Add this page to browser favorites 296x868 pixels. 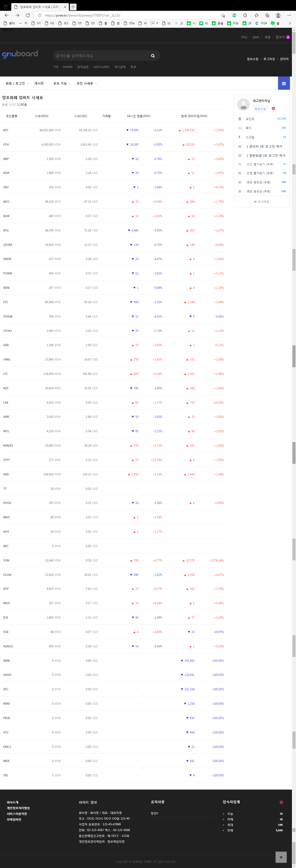223,16
